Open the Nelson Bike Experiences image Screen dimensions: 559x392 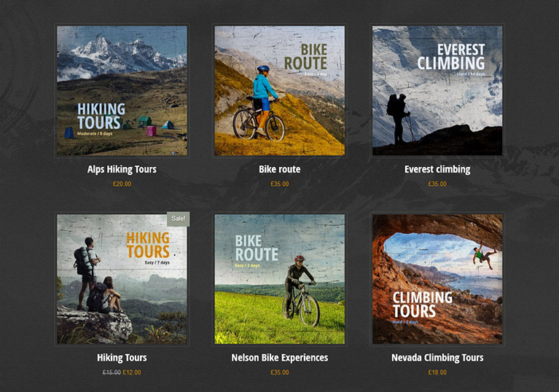[x=280, y=279]
